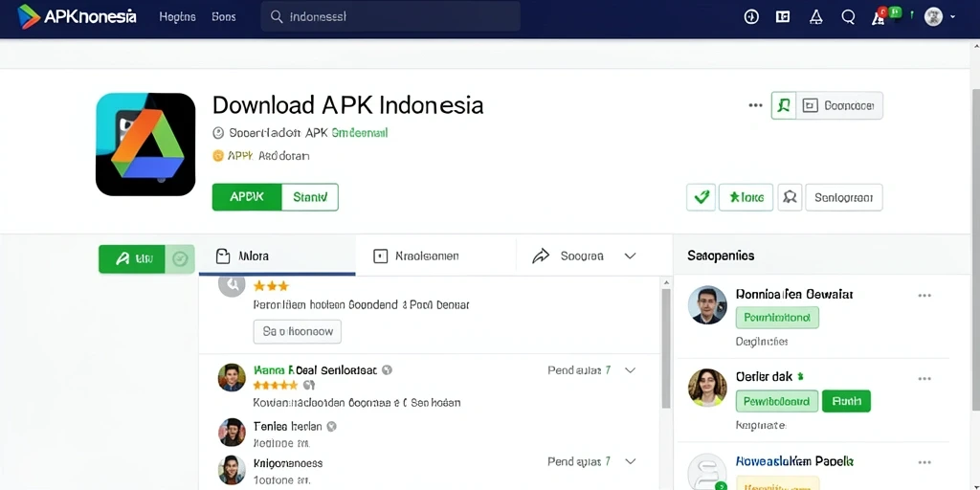Click Knigoenaneess reviewer avatar
The width and height of the screenshot is (980, 490).
click(x=232, y=469)
